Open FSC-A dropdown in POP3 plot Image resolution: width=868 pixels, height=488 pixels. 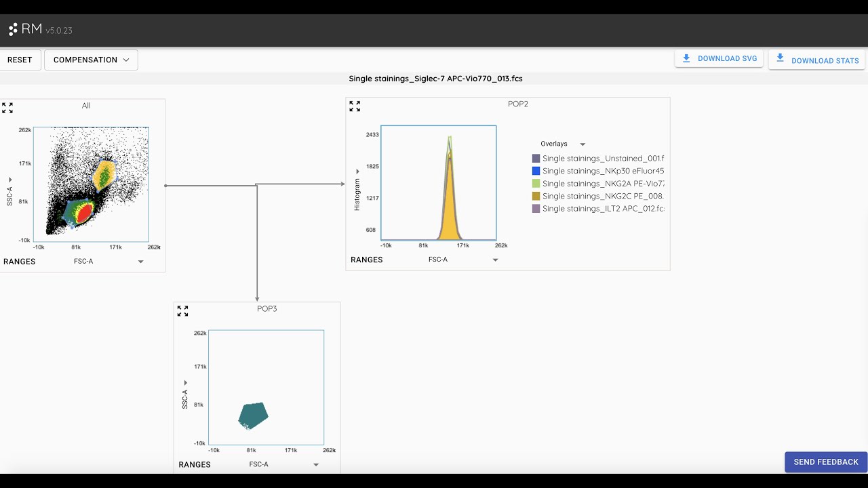click(283, 464)
